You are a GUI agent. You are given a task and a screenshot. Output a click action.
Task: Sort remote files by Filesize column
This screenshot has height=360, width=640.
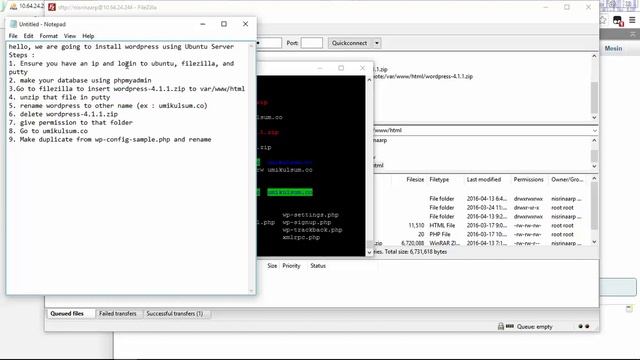[x=415, y=180]
